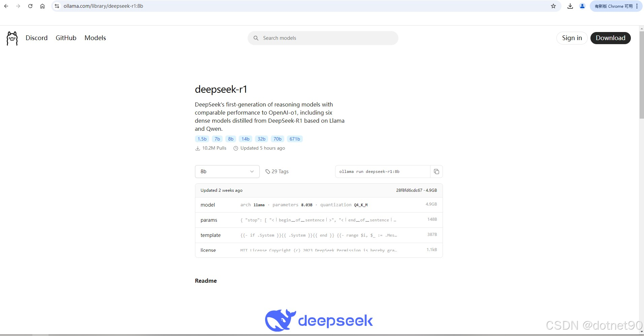Open the license file row
The image size is (644, 336).
click(x=319, y=250)
